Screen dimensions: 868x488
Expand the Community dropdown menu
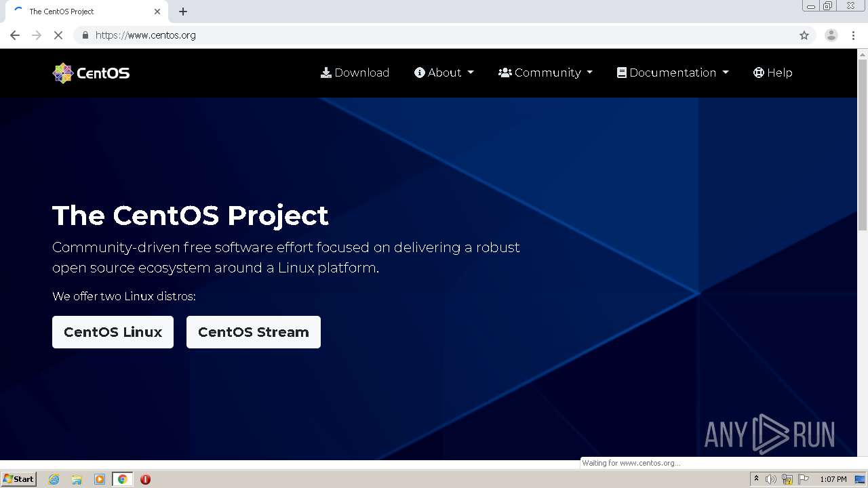pos(546,73)
